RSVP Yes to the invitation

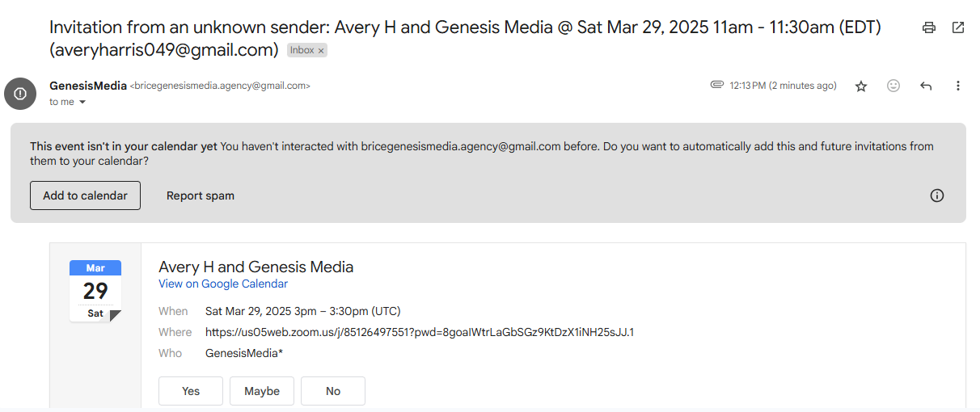click(x=191, y=391)
